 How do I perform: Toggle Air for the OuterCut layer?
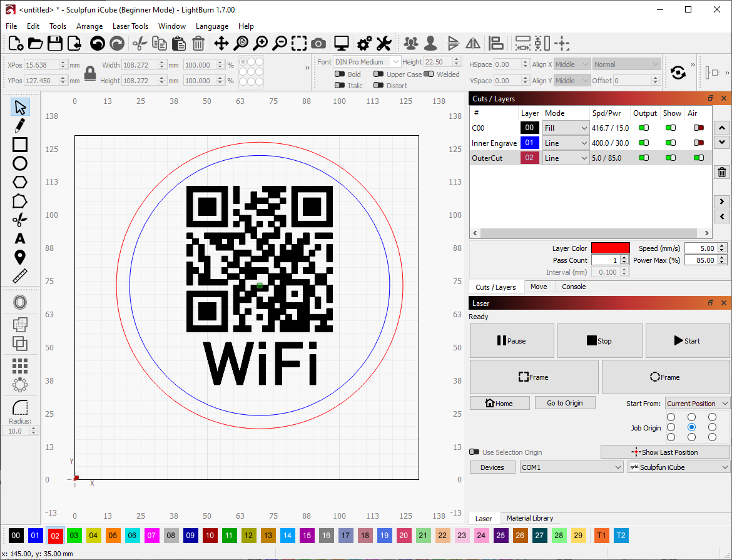coord(698,158)
